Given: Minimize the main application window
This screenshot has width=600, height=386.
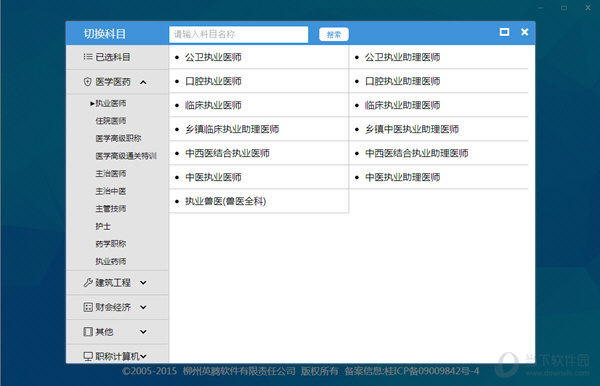Looking at the screenshot, I should coord(541,8).
